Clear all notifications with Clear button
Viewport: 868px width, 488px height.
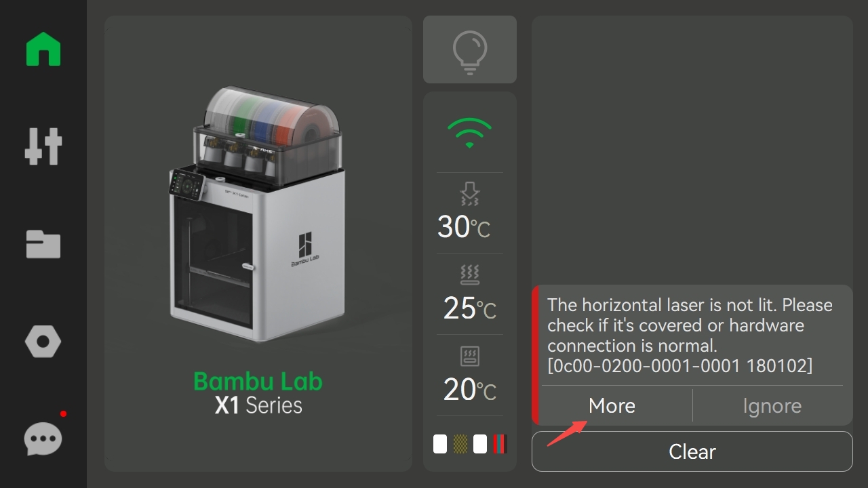tap(692, 451)
